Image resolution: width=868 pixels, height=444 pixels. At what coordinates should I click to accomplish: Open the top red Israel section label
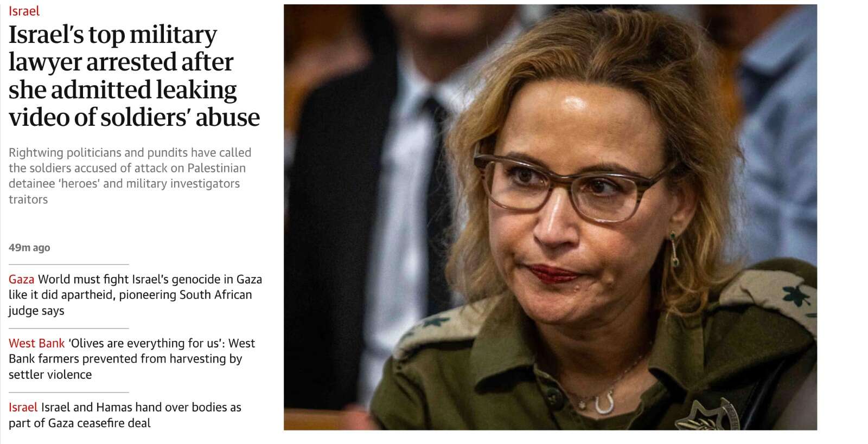pos(24,11)
